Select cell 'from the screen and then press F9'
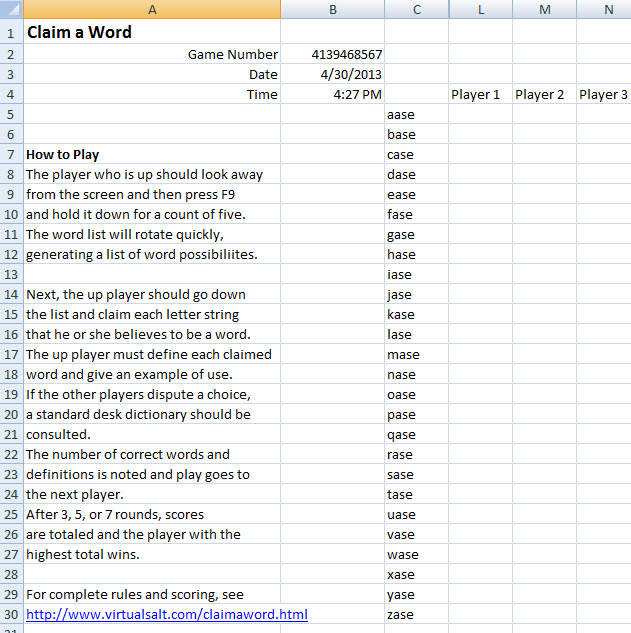Screen dimensions: 631x633 152,194
